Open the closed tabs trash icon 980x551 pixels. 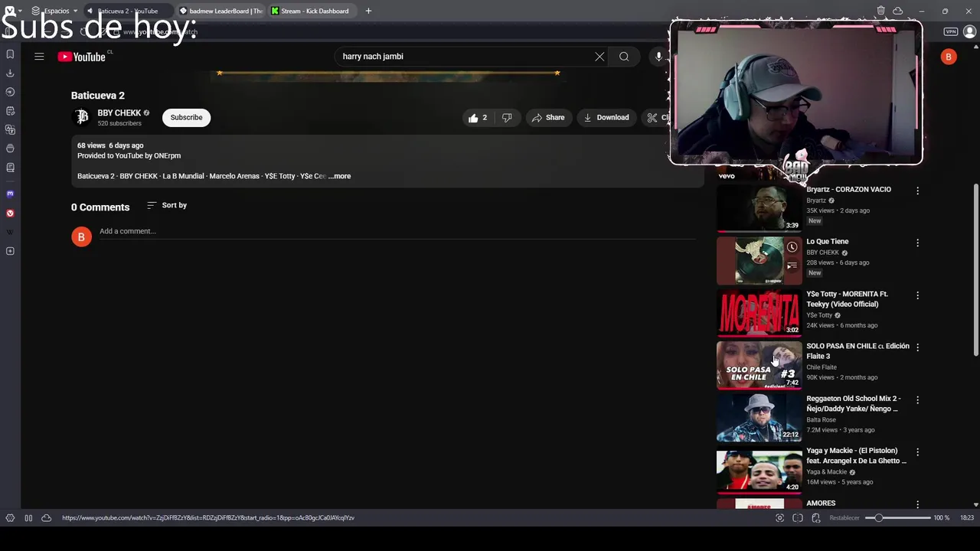click(881, 11)
